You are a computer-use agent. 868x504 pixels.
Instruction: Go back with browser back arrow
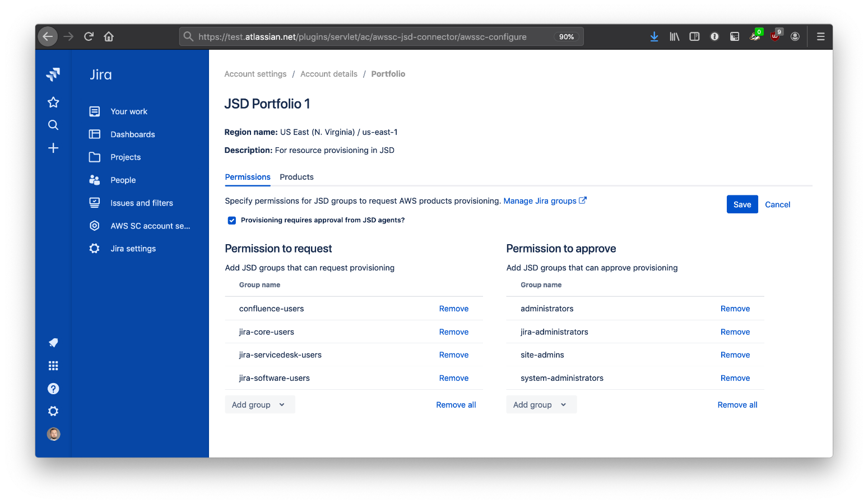[x=48, y=36]
